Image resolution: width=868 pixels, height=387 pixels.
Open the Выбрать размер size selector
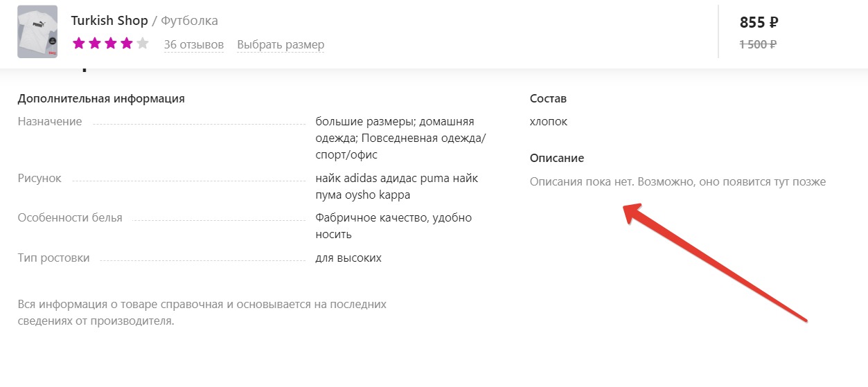pyautogui.click(x=281, y=45)
